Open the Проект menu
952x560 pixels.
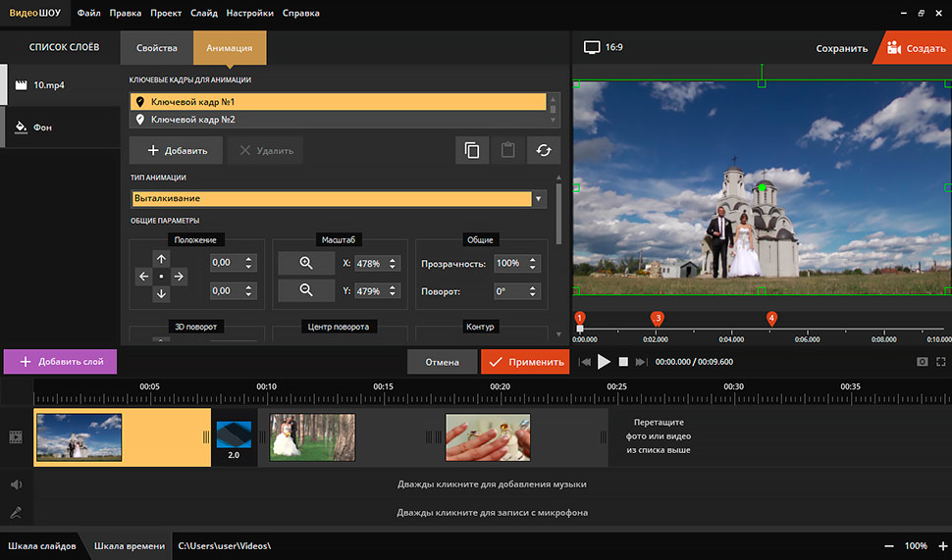pos(166,13)
